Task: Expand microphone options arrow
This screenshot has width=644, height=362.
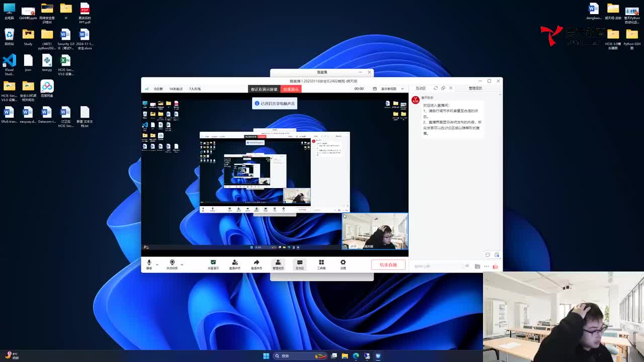Action: (x=157, y=264)
